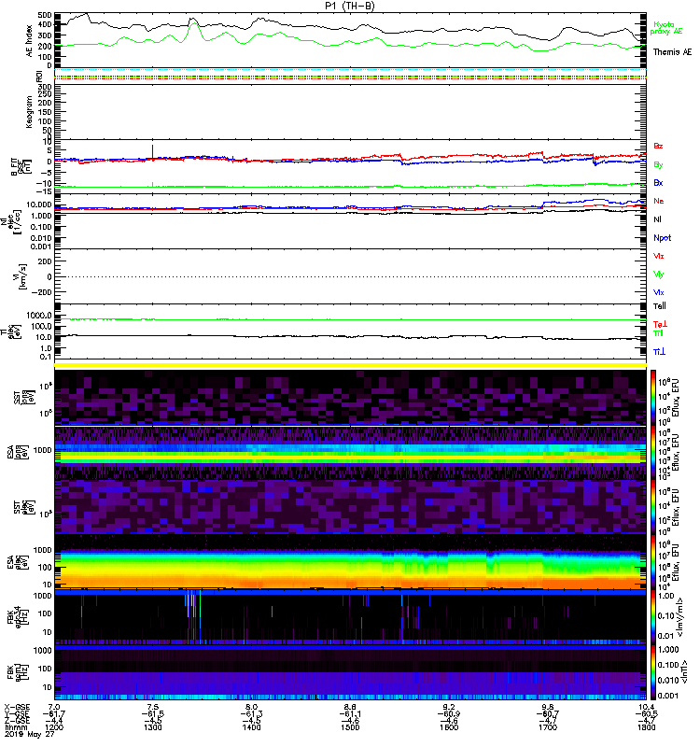Click the black parallel Te legend label
The height and width of the screenshot is (747, 700).
pos(660,306)
